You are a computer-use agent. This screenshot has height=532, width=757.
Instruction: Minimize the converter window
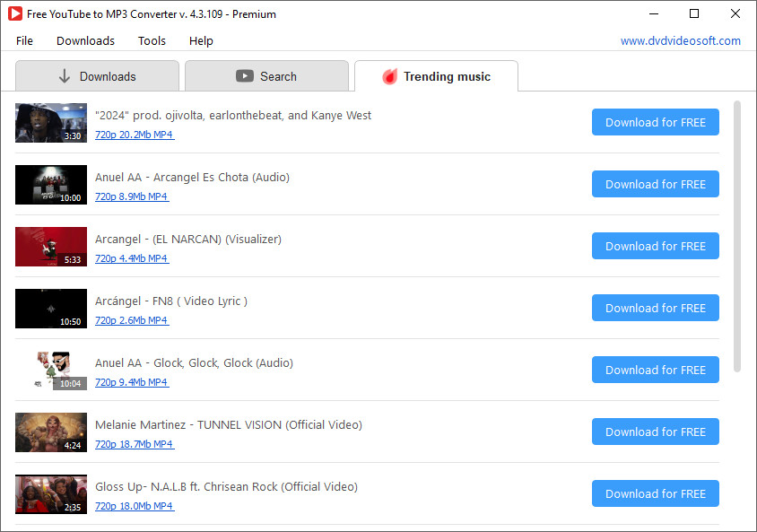click(x=654, y=13)
